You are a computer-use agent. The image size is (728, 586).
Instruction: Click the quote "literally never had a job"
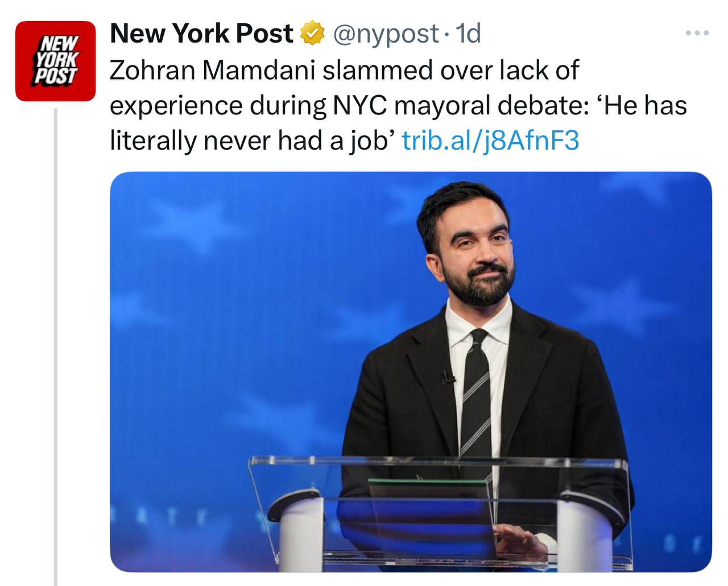coord(250,141)
